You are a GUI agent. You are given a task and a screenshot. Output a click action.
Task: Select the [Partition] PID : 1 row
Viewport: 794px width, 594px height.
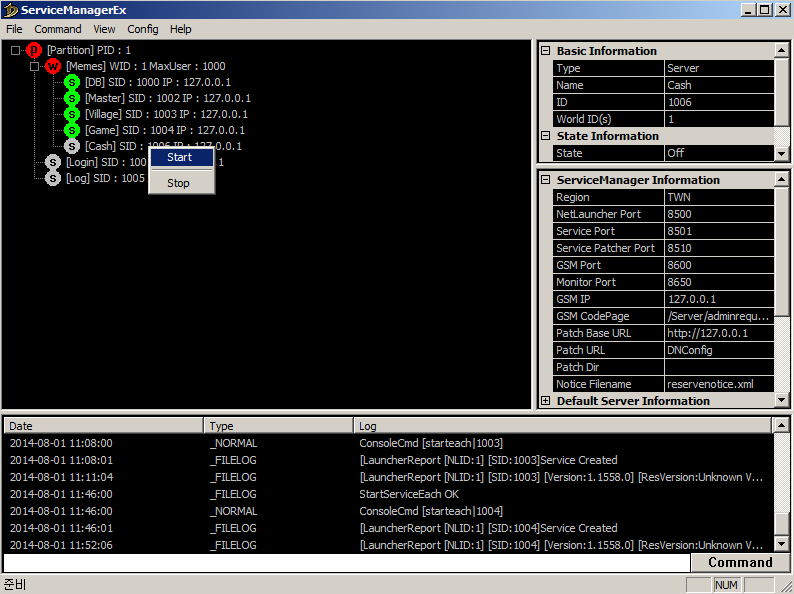(x=89, y=50)
